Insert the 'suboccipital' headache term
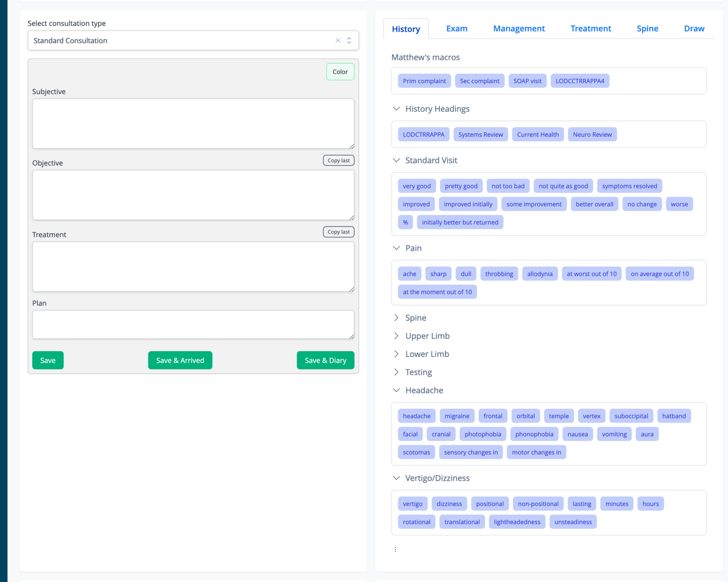This screenshot has height=582, width=728. [x=631, y=416]
